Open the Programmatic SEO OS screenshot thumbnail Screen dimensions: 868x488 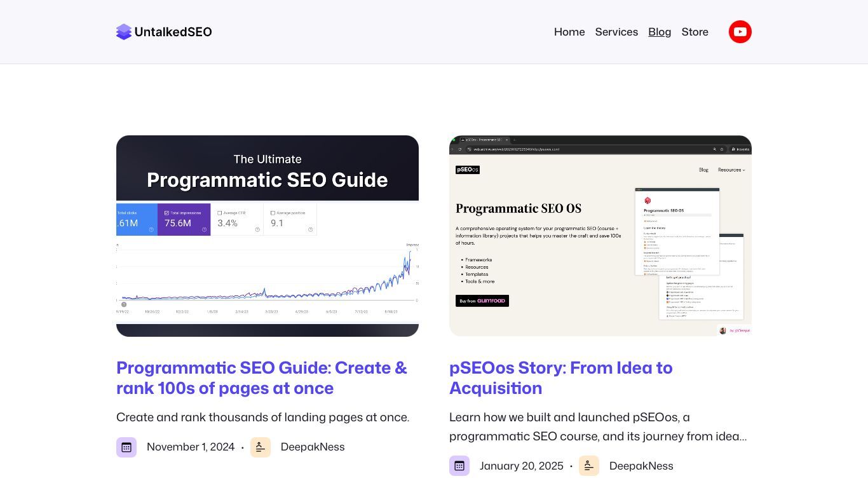coord(600,236)
